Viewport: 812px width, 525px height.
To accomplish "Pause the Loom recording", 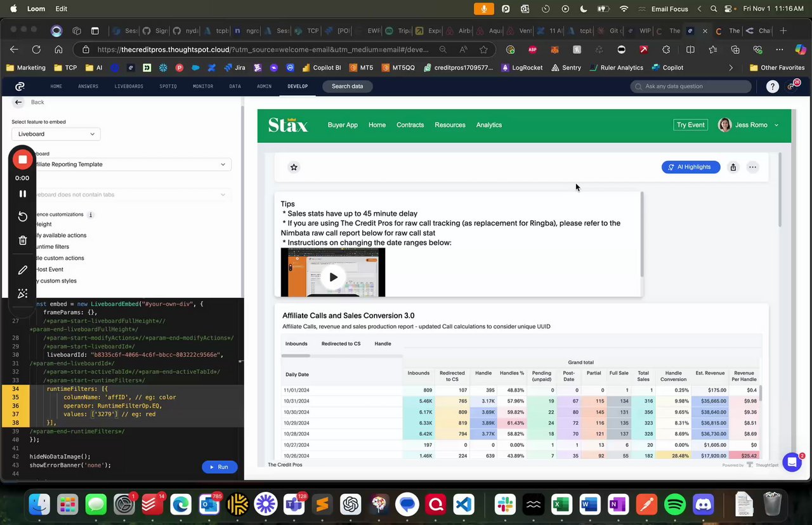I will pyautogui.click(x=22, y=194).
